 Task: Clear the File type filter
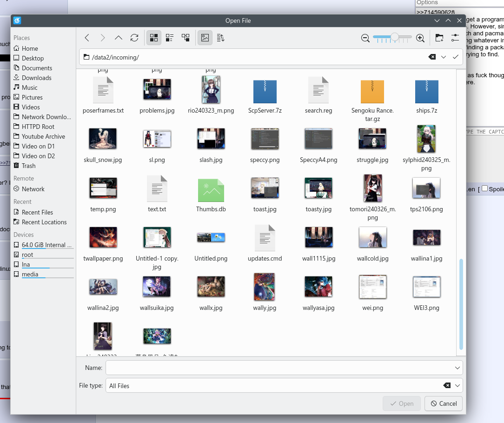[x=447, y=385]
